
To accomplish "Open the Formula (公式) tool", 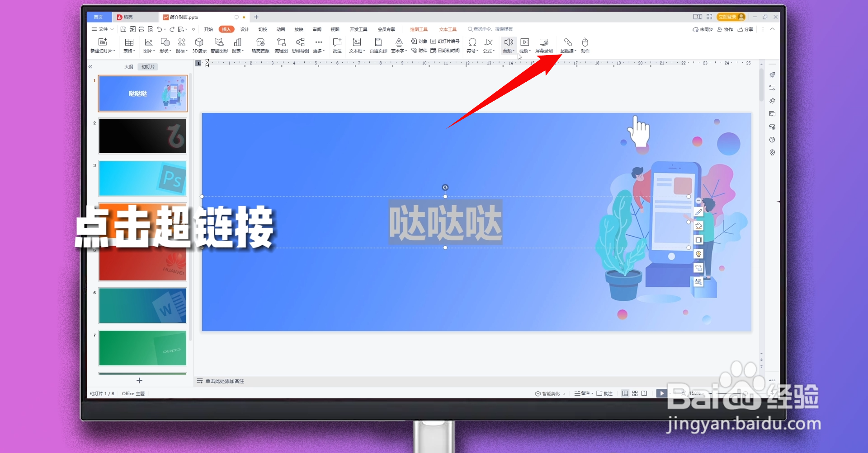I will [x=488, y=45].
